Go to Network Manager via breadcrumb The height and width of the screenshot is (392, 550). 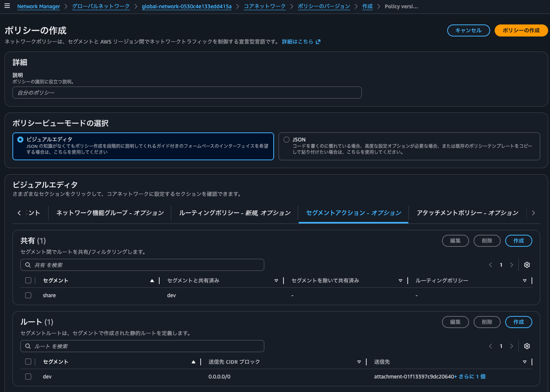click(x=38, y=6)
